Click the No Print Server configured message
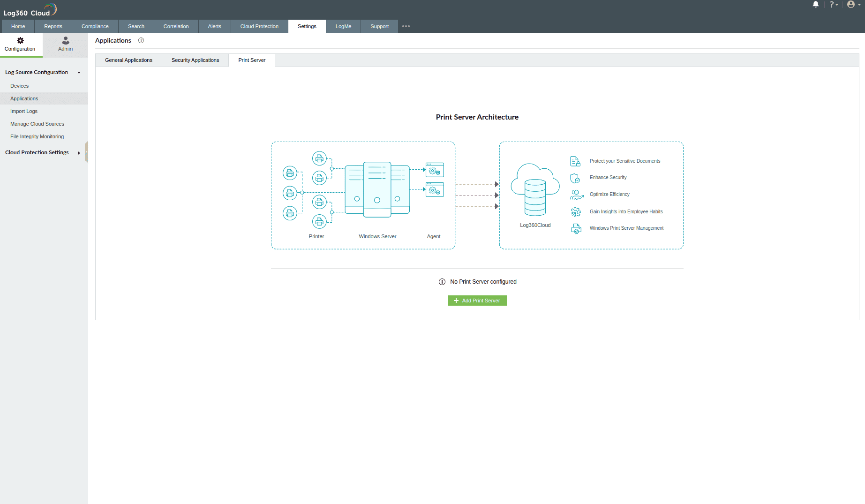The width and height of the screenshot is (865, 504). tap(483, 282)
